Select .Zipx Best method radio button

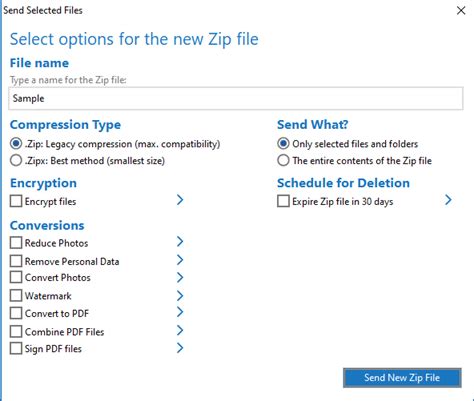(16, 160)
